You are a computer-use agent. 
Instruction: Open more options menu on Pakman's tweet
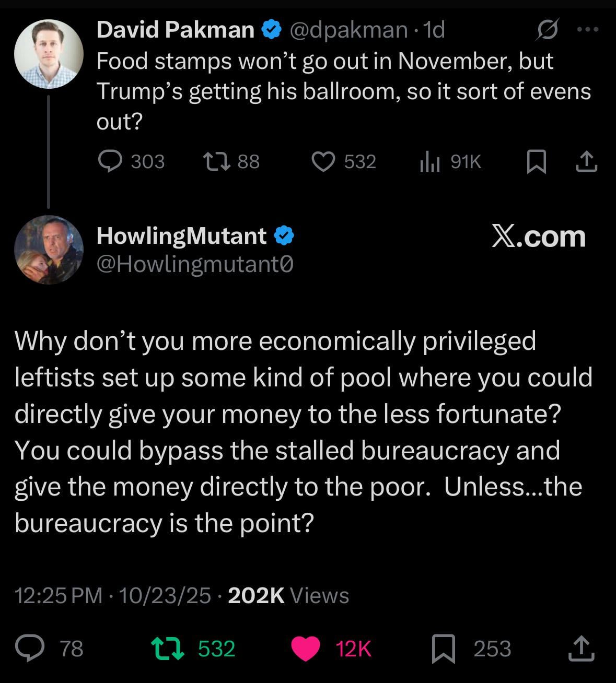pyautogui.click(x=588, y=30)
